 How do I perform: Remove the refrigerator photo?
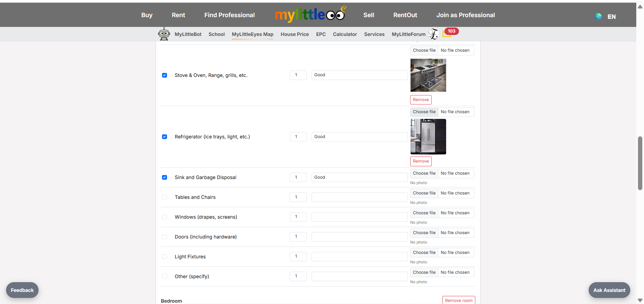[421, 161]
